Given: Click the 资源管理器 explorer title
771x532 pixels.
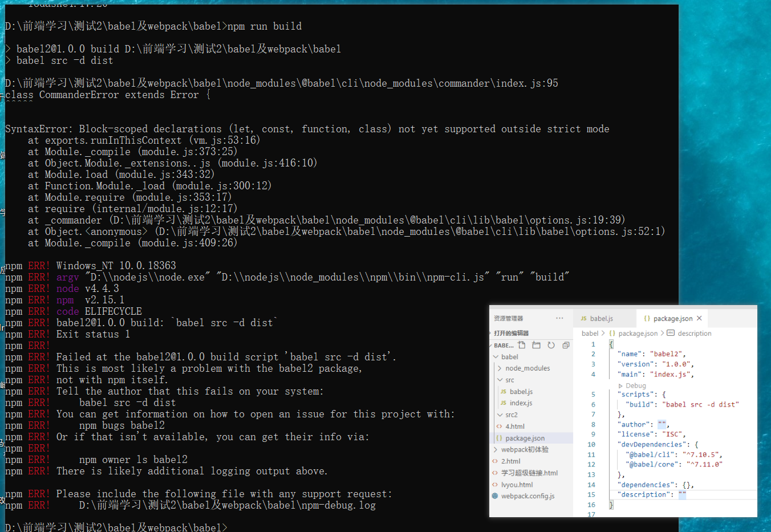Looking at the screenshot, I should click(x=508, y=318).
